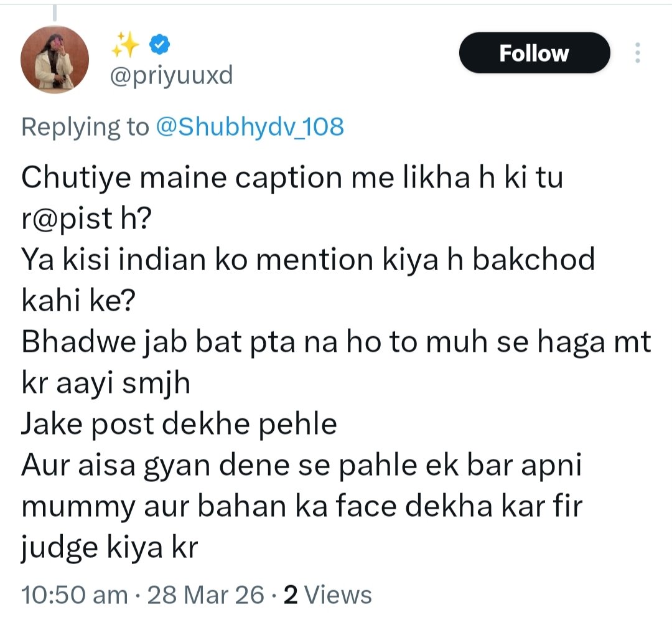Click the thread connector line above avatar
The image size is (672, 635).
tap(55, 11)
